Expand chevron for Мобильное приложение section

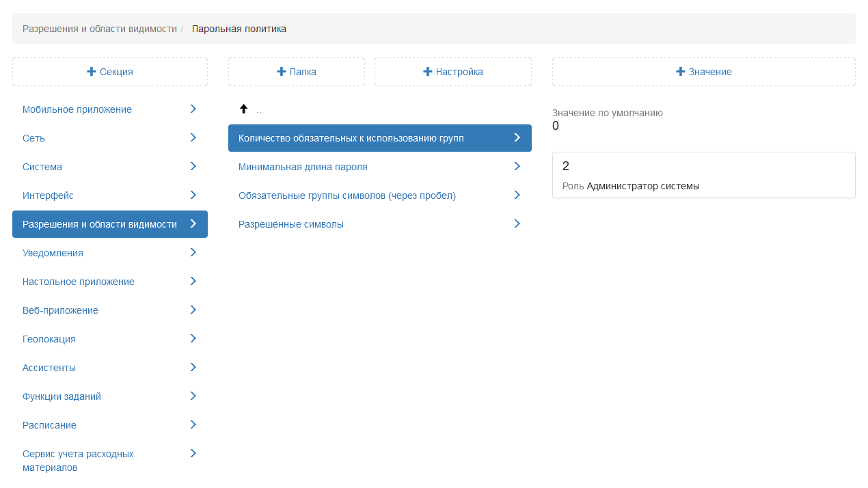pos(193,109)
